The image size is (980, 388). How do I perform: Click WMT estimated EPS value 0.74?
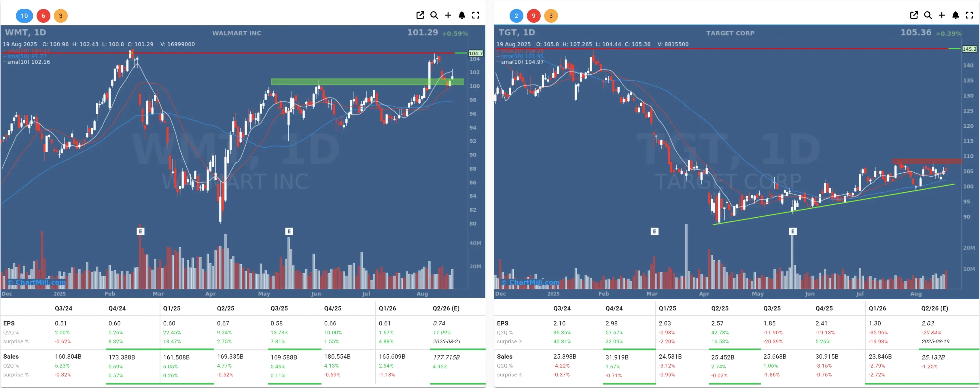point(439,323)
